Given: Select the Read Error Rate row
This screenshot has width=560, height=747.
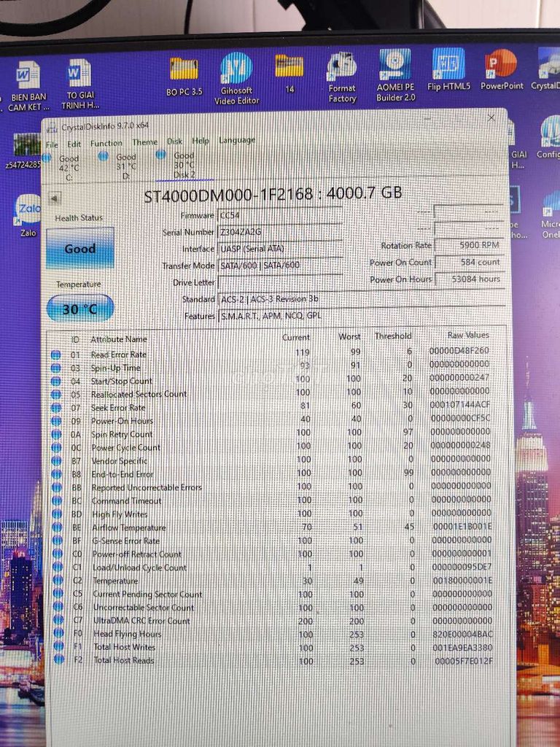Looking at the screenshot, I should (271, 353).
